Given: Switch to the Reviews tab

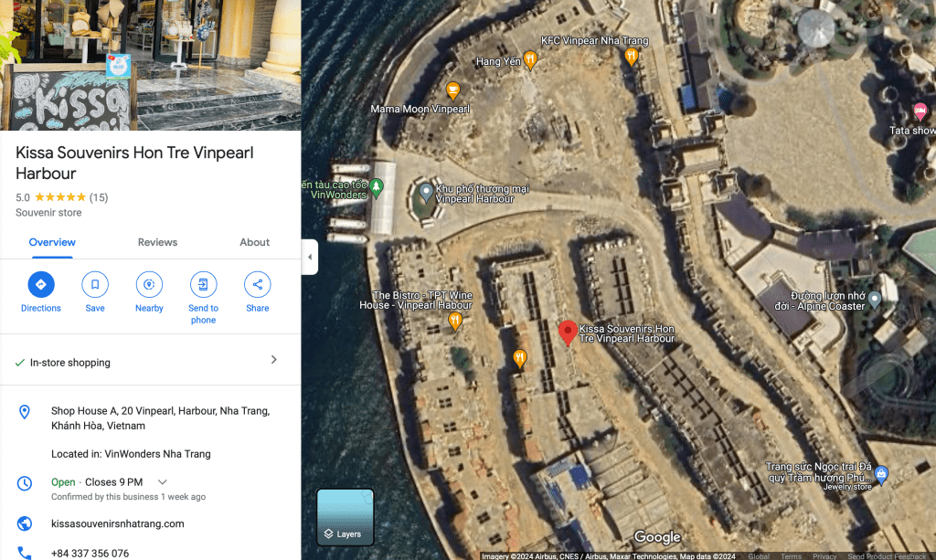Looking at the screenshot, I should [157, 242].
